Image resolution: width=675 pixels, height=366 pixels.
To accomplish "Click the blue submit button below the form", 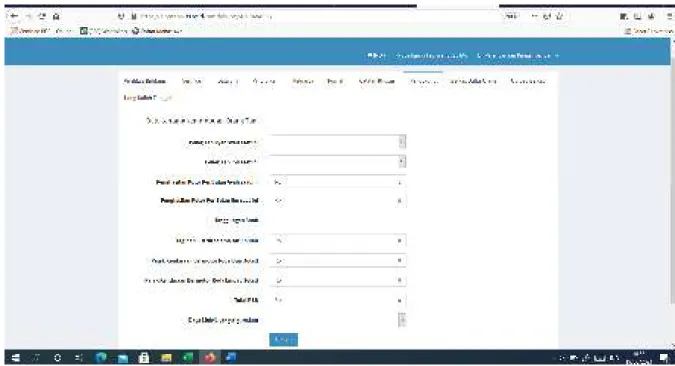I will click(283, 340).
